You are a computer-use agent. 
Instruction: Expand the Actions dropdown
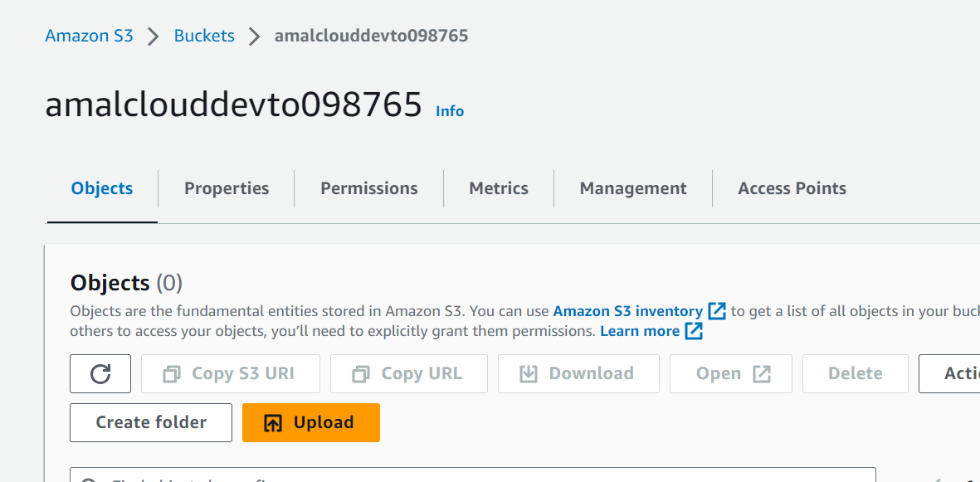coord(958,373)
